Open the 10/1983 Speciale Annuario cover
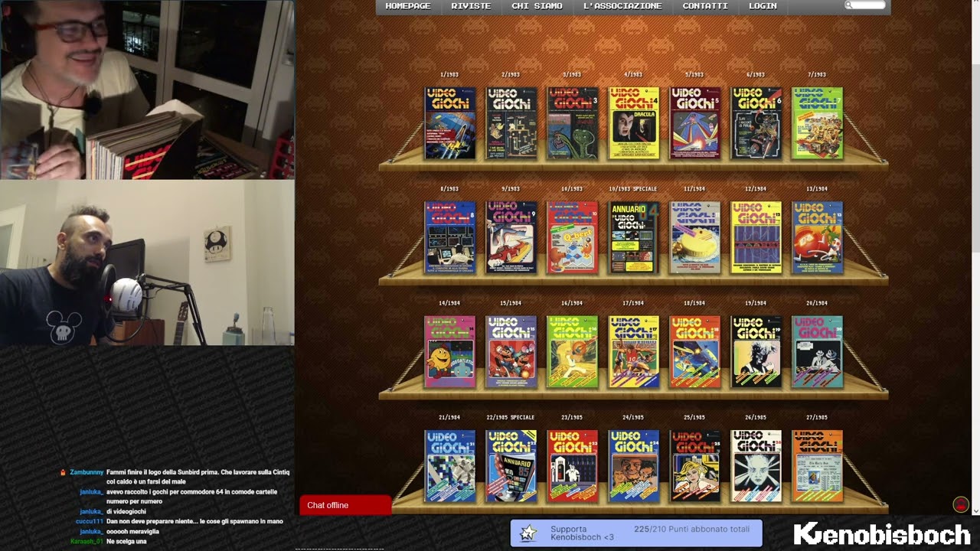980x551 pixels. [x=634, y=237]
